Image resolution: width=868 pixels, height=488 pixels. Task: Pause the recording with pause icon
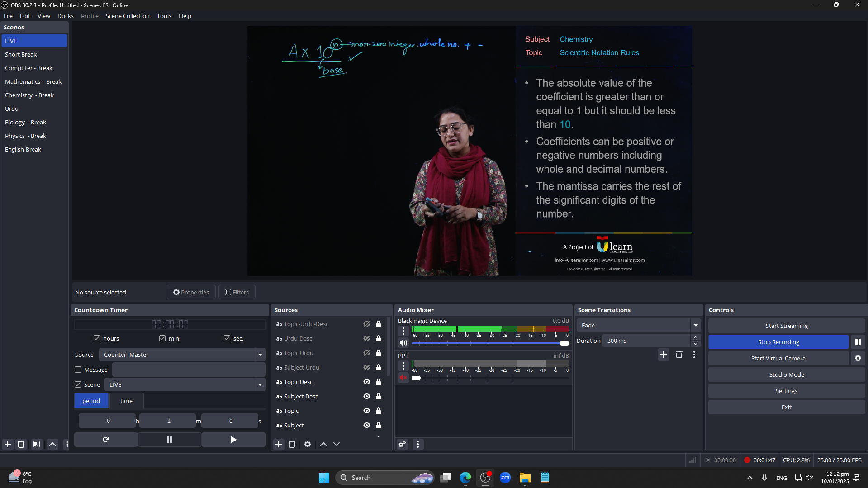858,342
